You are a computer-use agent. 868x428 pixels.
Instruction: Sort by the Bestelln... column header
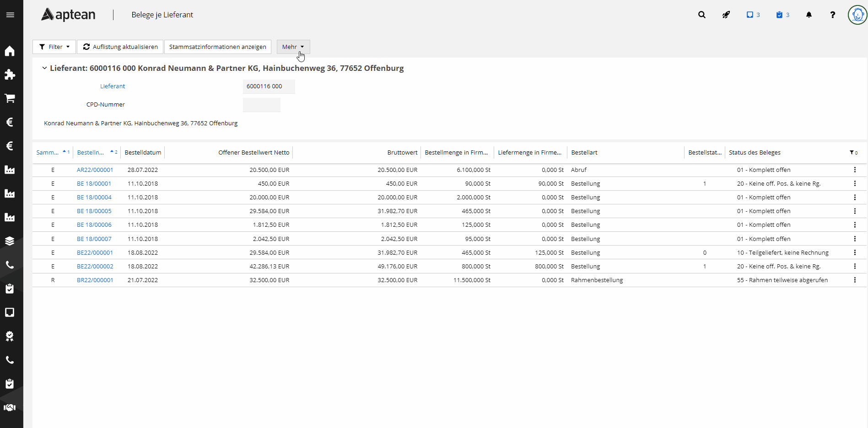tap(91, 153)
